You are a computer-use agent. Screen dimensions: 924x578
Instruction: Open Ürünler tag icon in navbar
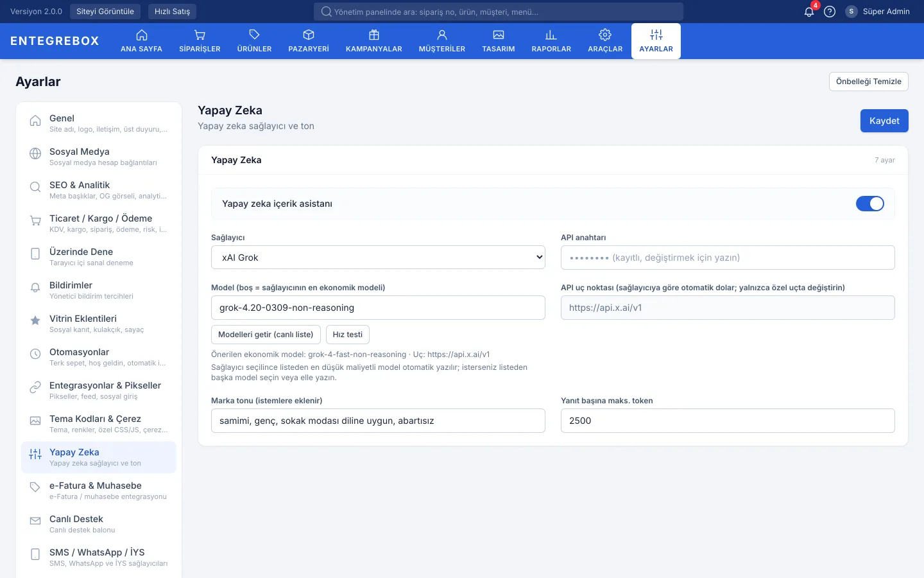pyautogui.click(x=254, y=35)
